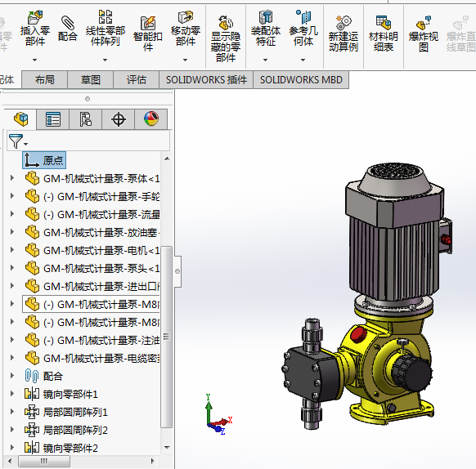Select GM-机械式计量泵-泵体 component
This screenshot has height=469, width=476.
coord(92,179)
